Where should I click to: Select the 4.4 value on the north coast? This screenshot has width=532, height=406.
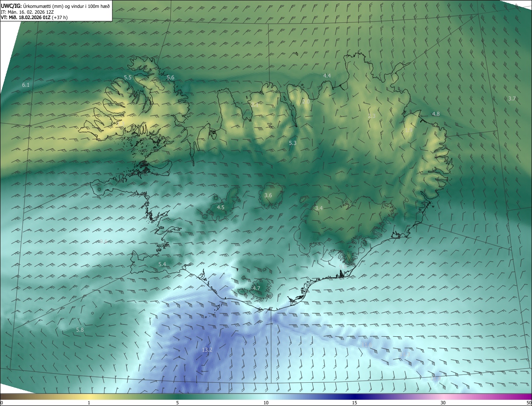point(327,76)
